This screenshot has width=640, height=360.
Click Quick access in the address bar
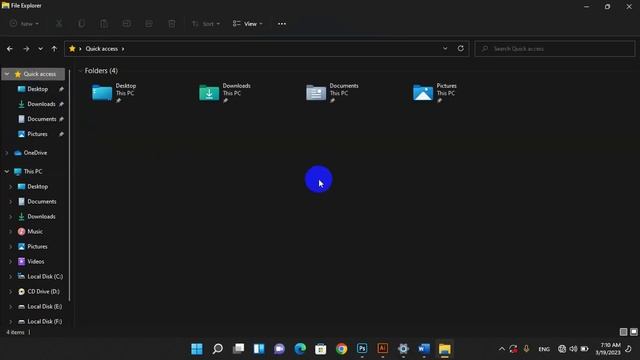click(x=102, y=49)
